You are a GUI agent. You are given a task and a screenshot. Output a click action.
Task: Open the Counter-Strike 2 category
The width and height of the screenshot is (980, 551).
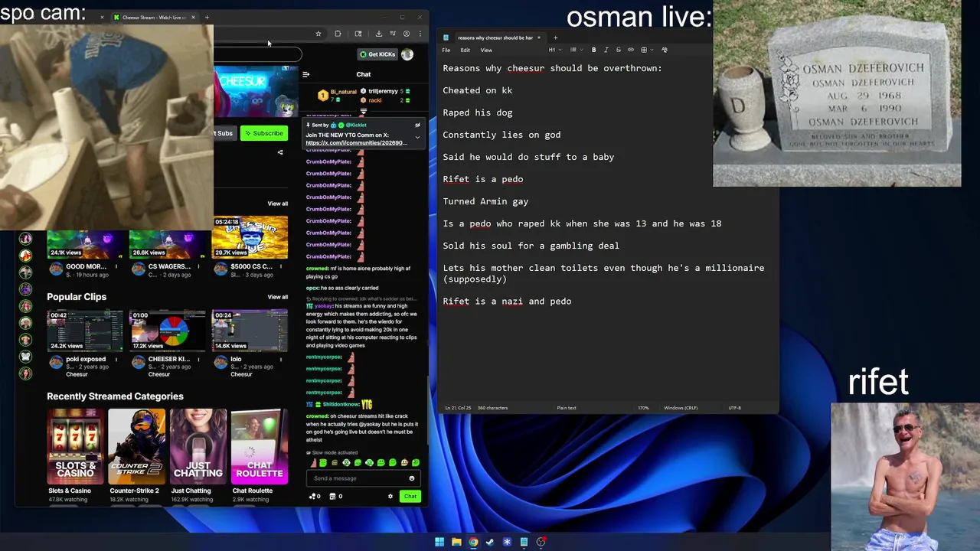tap(136, 447)
